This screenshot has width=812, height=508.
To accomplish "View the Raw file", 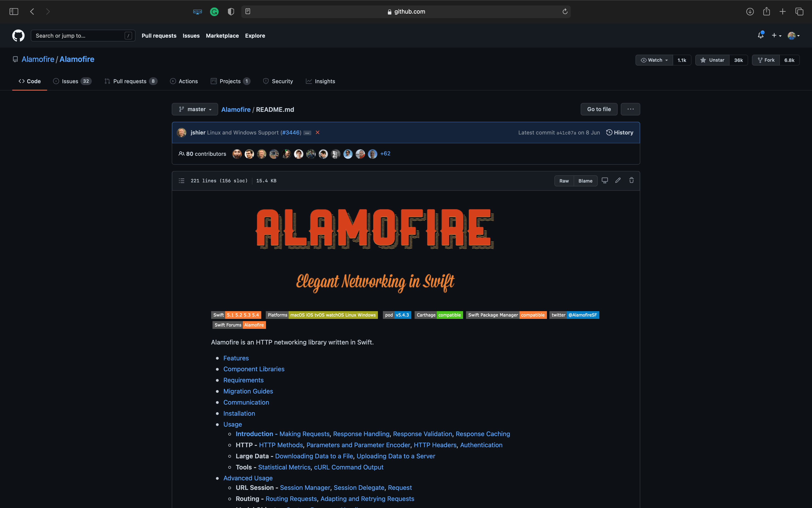I will 564,181.
